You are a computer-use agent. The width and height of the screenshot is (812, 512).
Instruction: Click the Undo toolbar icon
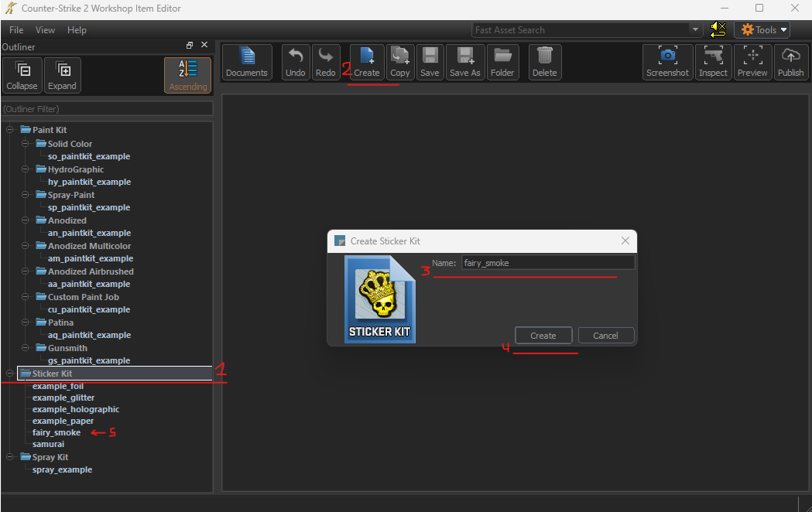(x=295, y=62)
